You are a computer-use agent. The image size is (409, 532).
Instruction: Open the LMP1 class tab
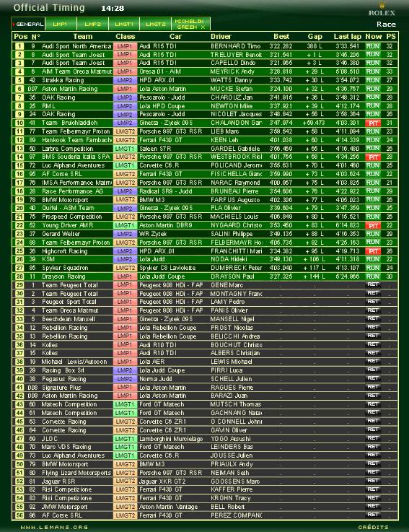tap(61, 24)
